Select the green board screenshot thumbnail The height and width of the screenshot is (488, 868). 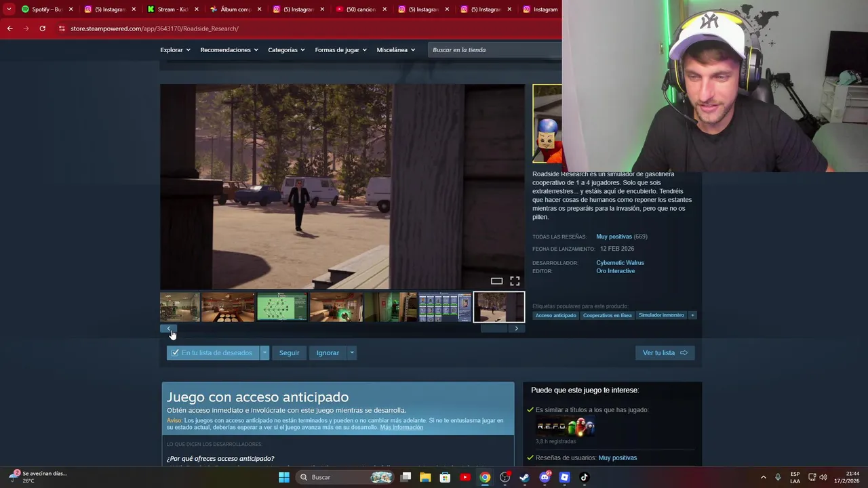282,307
